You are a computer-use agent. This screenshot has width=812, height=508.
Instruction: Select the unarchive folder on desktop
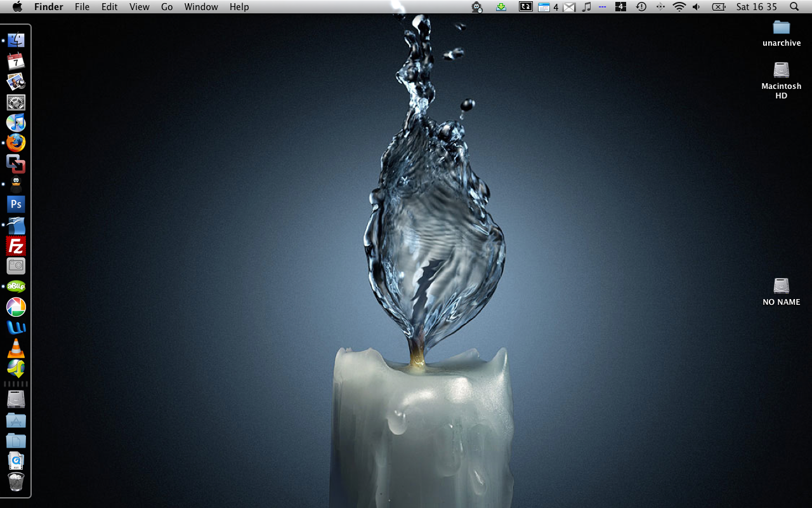782,28
